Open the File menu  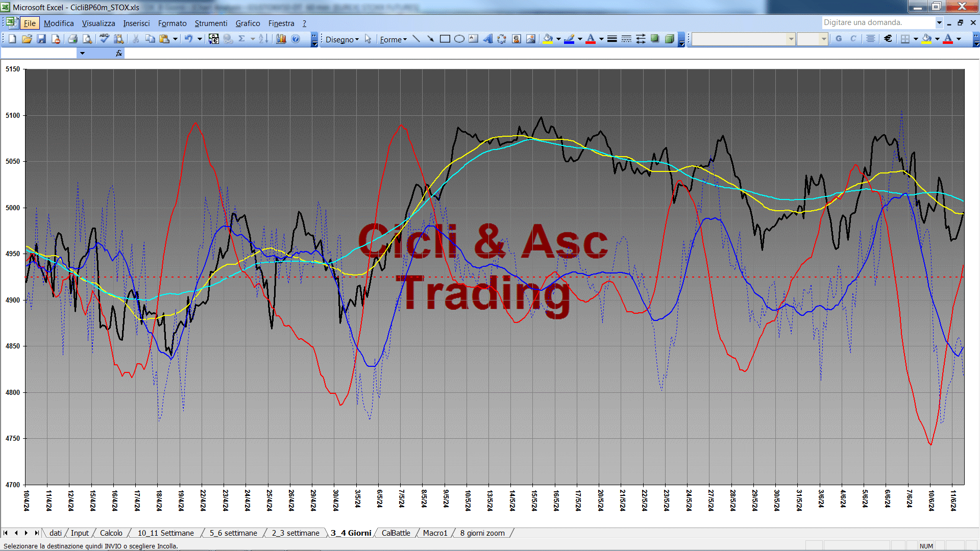(x=30, y=23)
